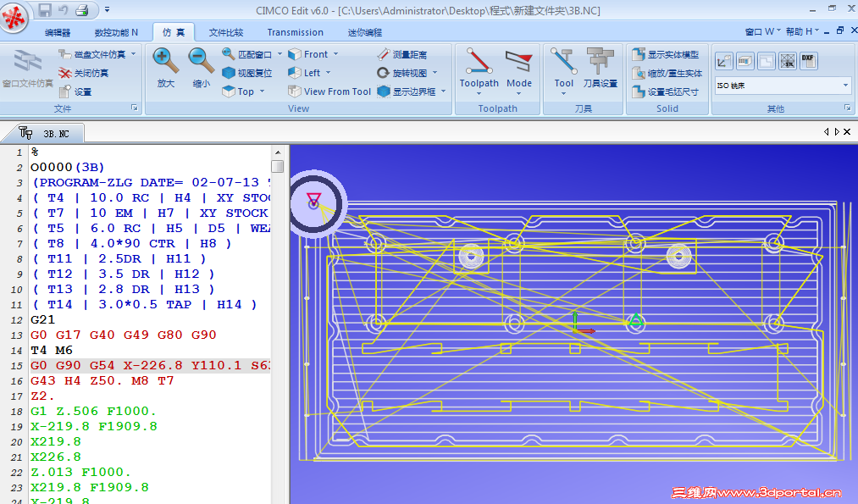Expand the Front view dropdown arrow
The image size is (858, 504).
coord(335,54)
